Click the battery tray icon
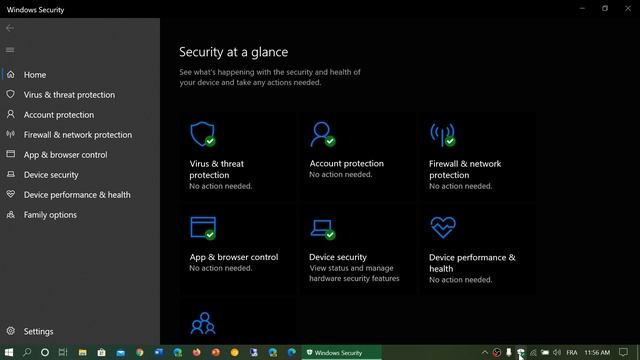The height and width of the screenshot is (360, 640). point(545,352)
